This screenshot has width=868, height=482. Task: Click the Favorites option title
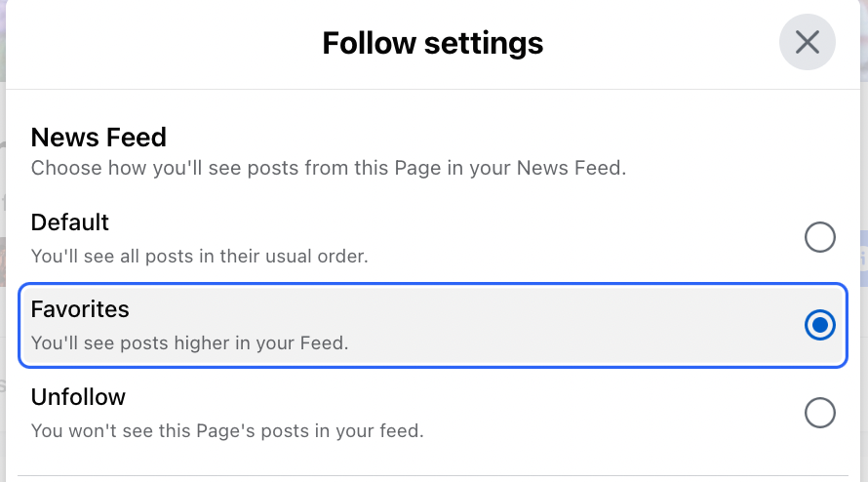pos(80,309)
